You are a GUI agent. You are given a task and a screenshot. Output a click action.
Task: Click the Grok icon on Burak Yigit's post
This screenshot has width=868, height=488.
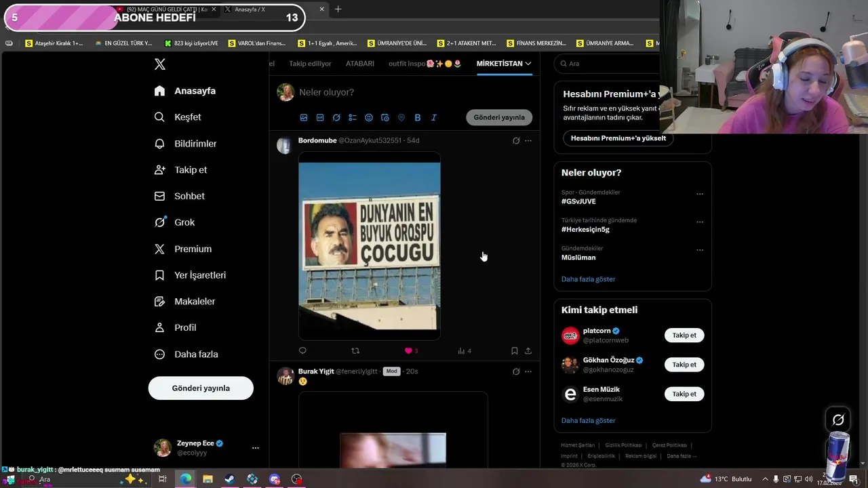click(516, 371)
